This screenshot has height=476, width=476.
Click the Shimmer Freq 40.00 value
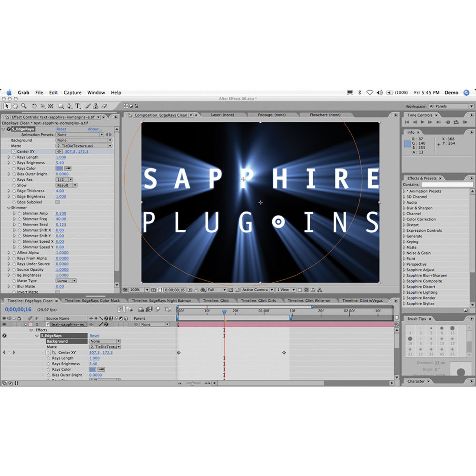[x=61, y=219]
